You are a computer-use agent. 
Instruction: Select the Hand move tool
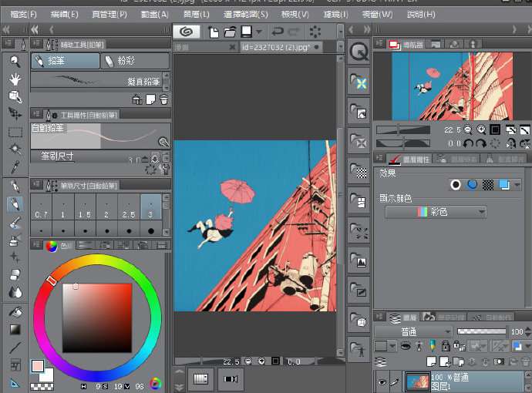click(15, 78)
